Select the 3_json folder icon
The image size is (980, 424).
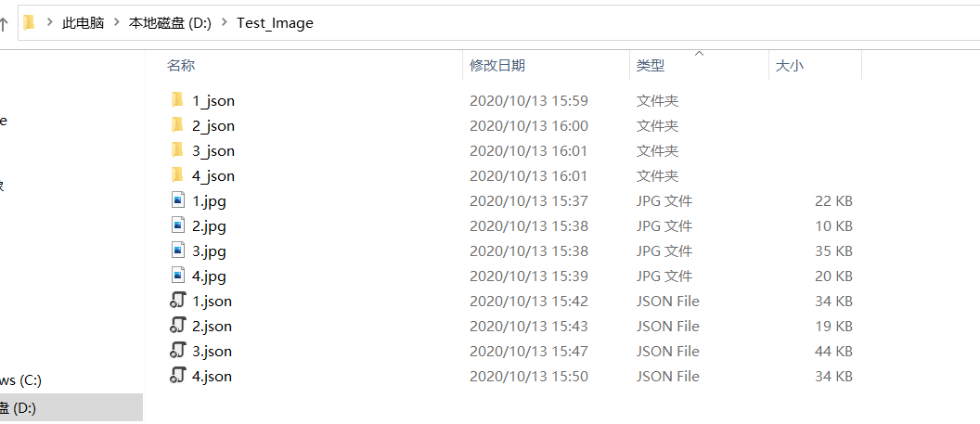(177, 150)
